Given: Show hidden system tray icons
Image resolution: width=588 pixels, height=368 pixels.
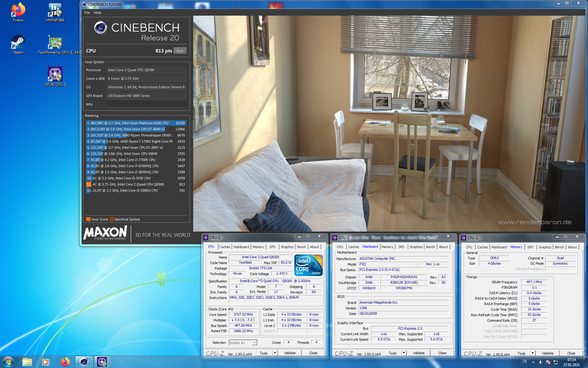Looking at the screenshot, I should [533, 362].
